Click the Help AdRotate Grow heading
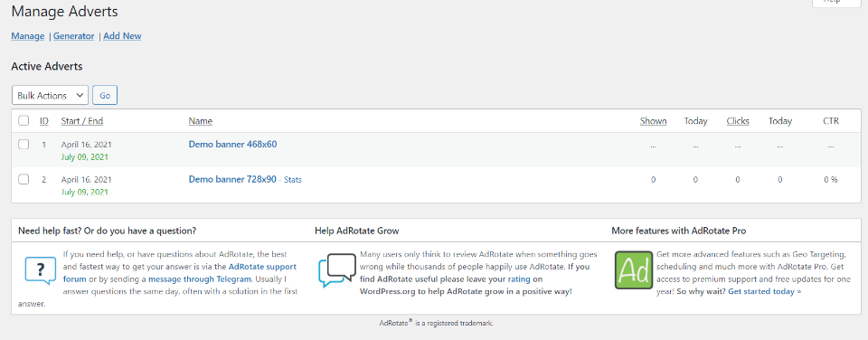Image resolution: width=868 pixels, height=340 pixels. pyautogui.click(x=356, y=231)
